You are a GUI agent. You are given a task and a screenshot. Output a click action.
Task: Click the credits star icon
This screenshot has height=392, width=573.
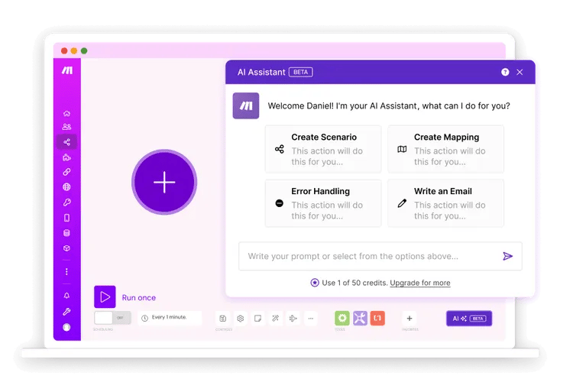[315, 283]
